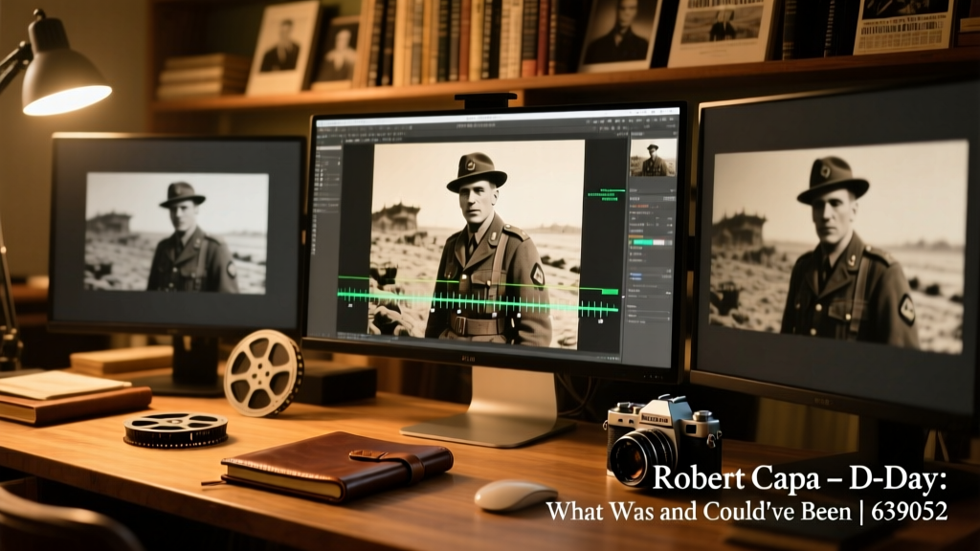This screenshot has height=551, width=980.
Task: Select the green clip block ending the thin line
Action: coord(610,292)
